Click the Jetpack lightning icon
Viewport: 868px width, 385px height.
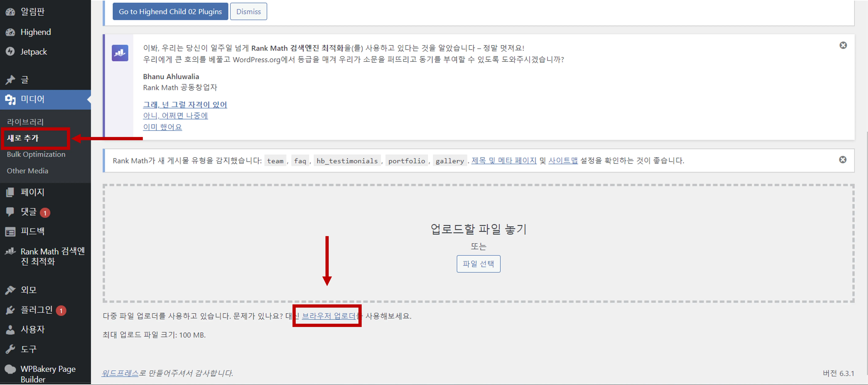pyautogui.click(x=10, y=52)
